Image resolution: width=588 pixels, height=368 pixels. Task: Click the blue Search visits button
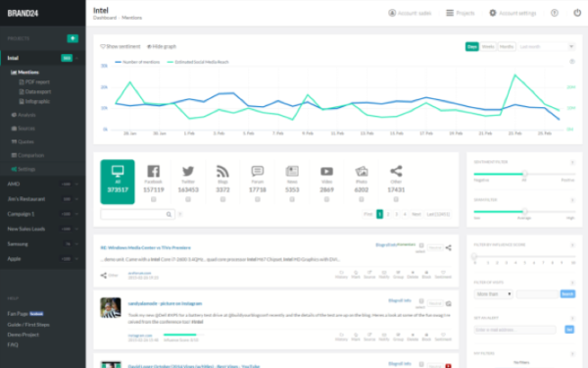[567, 294]
